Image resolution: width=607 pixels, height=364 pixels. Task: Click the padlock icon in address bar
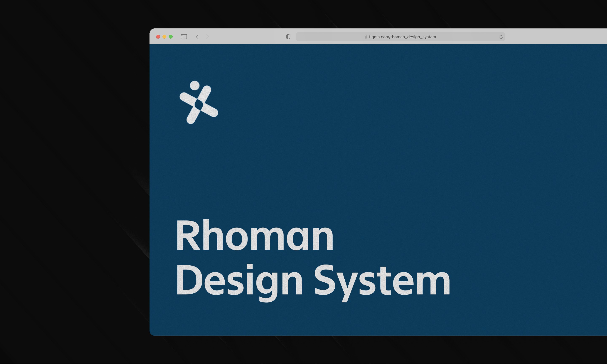click(366, 37)
